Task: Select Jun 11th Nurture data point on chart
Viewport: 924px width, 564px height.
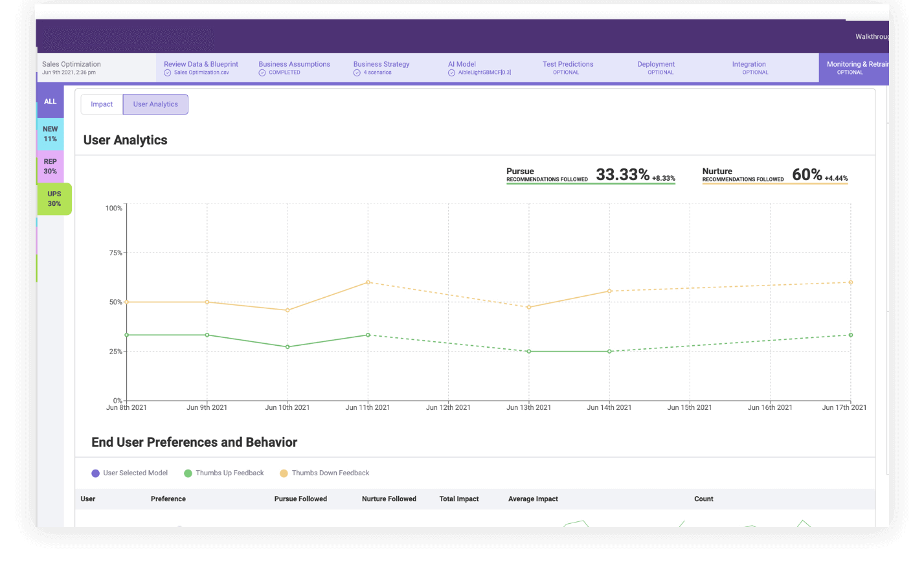Action: [x=368, y=282]
